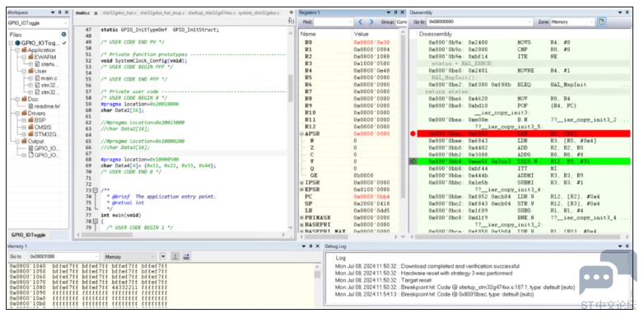Collapse the Application folder in workspace
Viewport: 644px width, 318px height.
[17, 49]
